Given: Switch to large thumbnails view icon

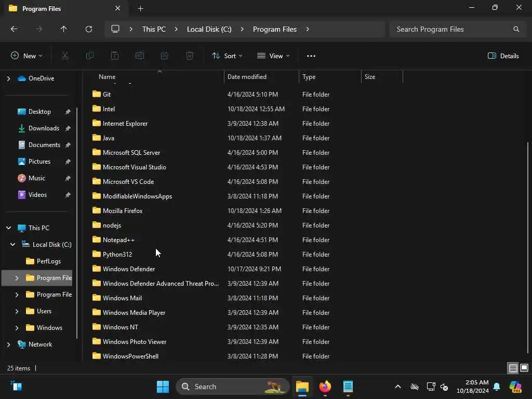Looking at the screenshot, I should [x=524, y=368].
